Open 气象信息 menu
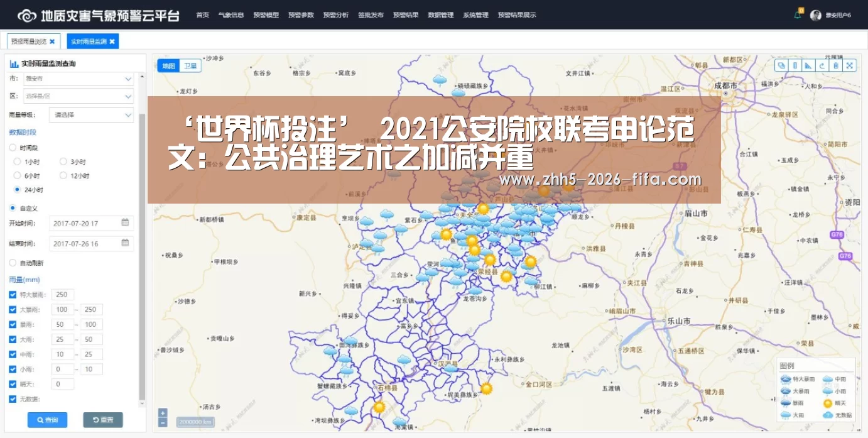868x438 pixels. point(231,15)
